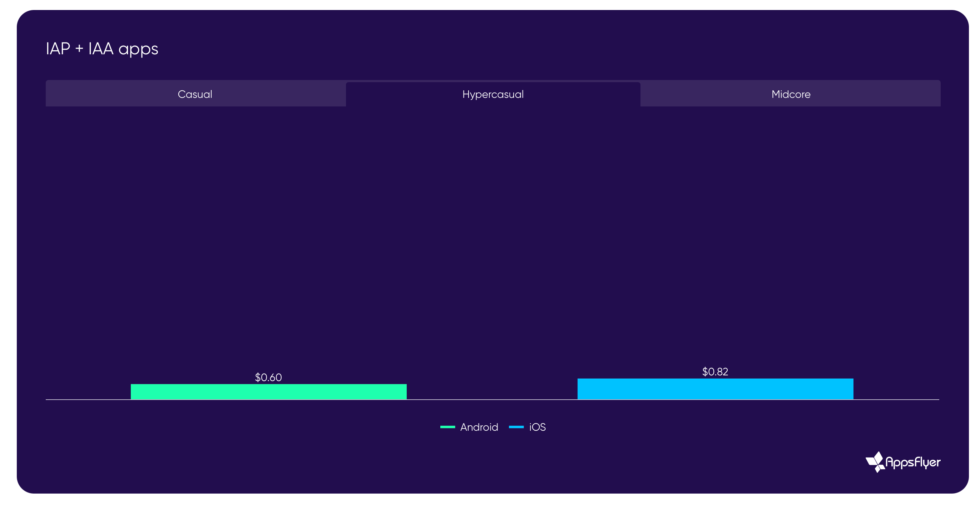980x505 pixels.
Task: Click the $0.60 value label
Action: click(268, 377)
